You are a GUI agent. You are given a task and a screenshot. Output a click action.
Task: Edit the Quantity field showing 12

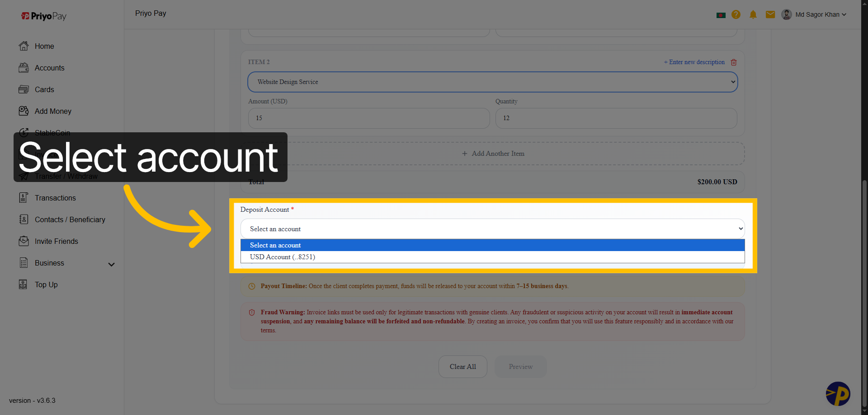616,118
